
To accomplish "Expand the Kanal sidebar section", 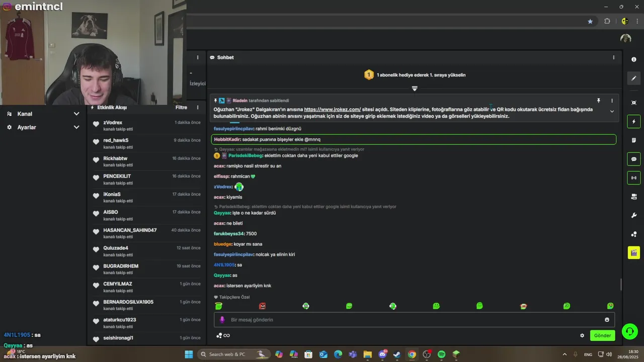I will (x=43, y=114).
